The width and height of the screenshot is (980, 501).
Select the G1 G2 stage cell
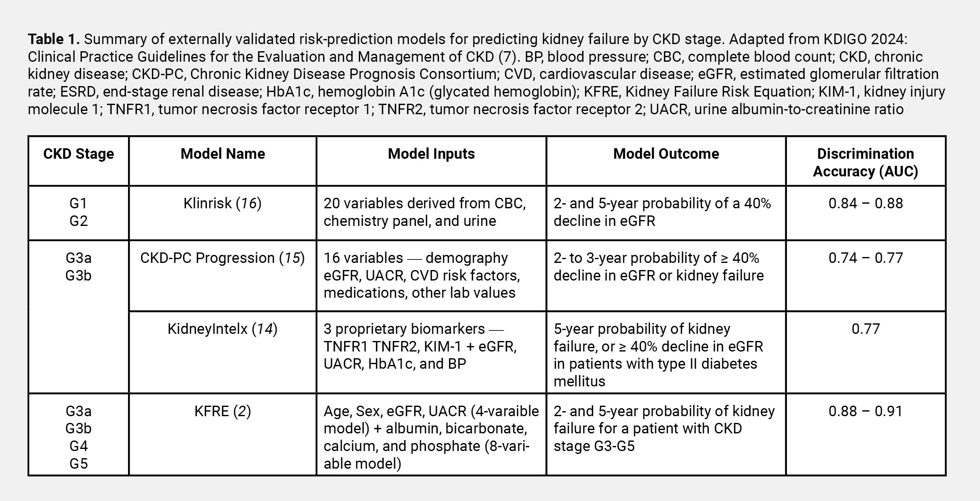78,212
